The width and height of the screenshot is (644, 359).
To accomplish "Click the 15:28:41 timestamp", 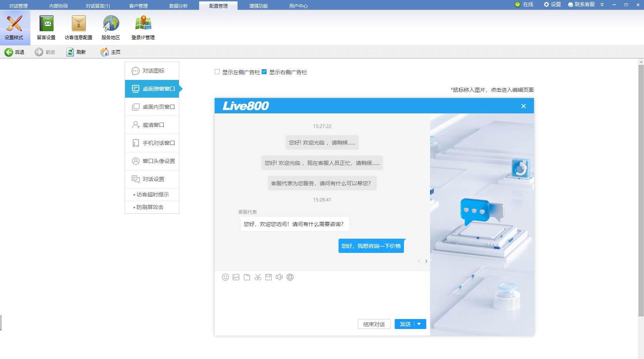I will (x=322, y=199).
